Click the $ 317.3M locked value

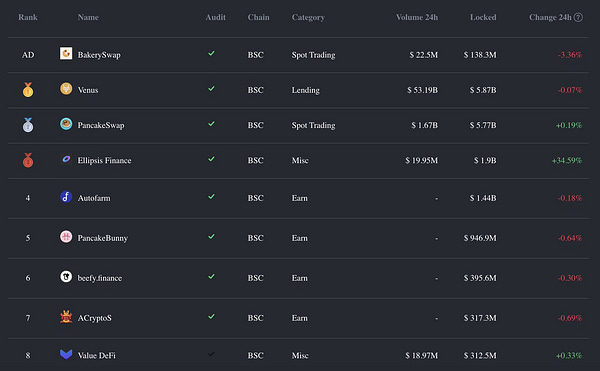tap(480, 318)
